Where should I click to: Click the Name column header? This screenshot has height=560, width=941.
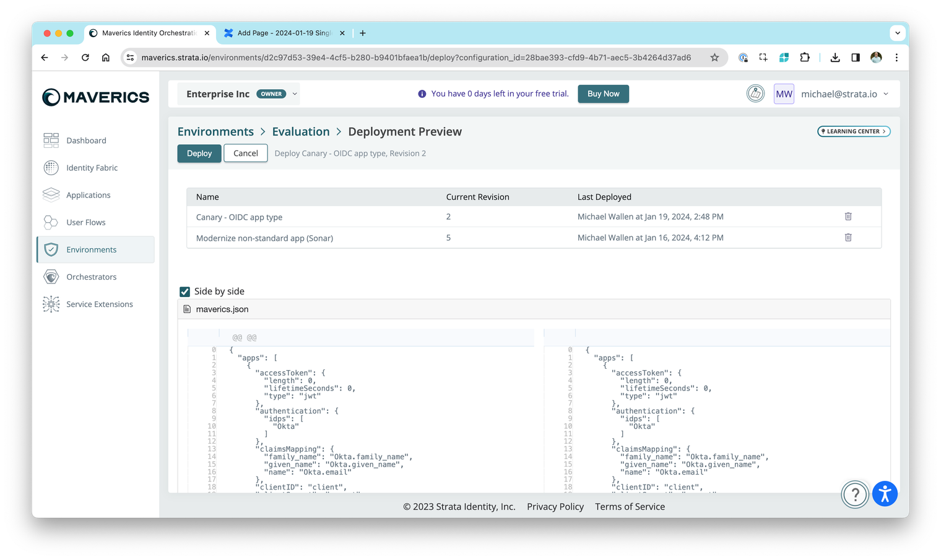[207, 197]
